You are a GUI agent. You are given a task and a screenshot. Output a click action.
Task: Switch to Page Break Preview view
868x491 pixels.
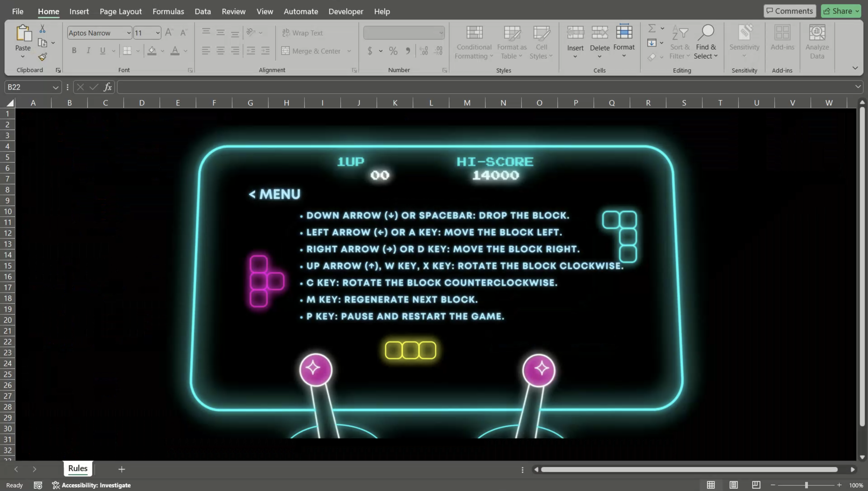pyautogui.click(x=756, y=485)
